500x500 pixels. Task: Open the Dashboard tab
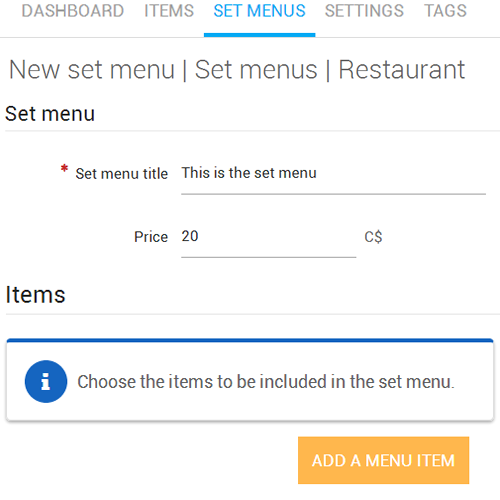pos(73,11)
